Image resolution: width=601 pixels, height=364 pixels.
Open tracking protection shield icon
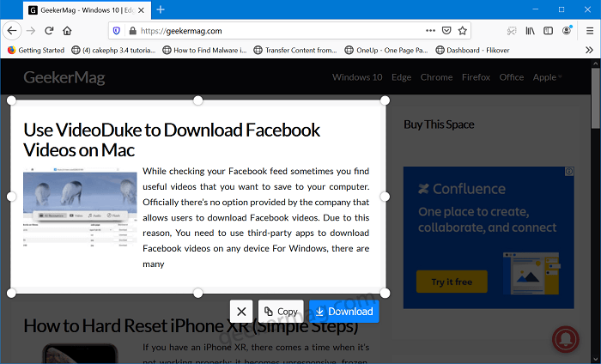[117, 31]
